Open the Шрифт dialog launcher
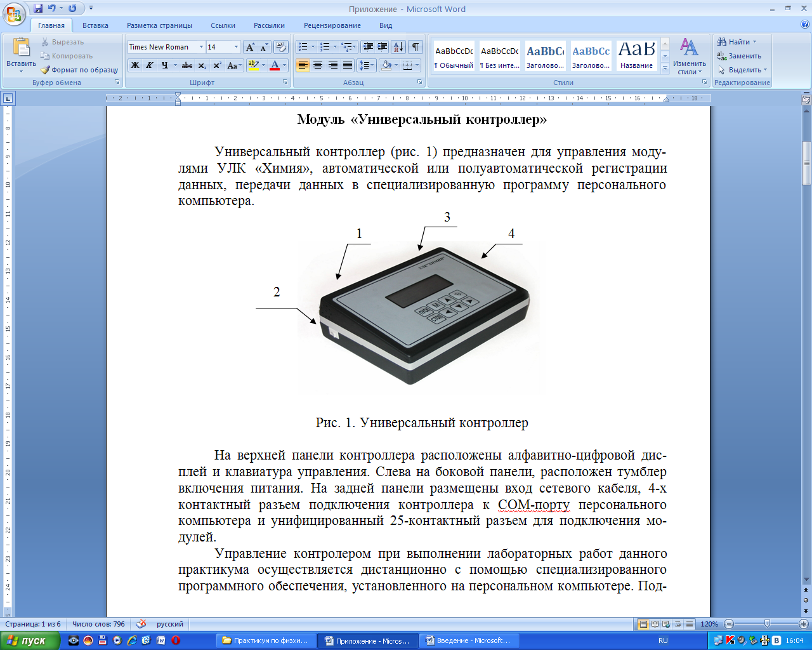The height and width of the screenshot is (650, 812). pyautogui.click(x=285, y=83)
